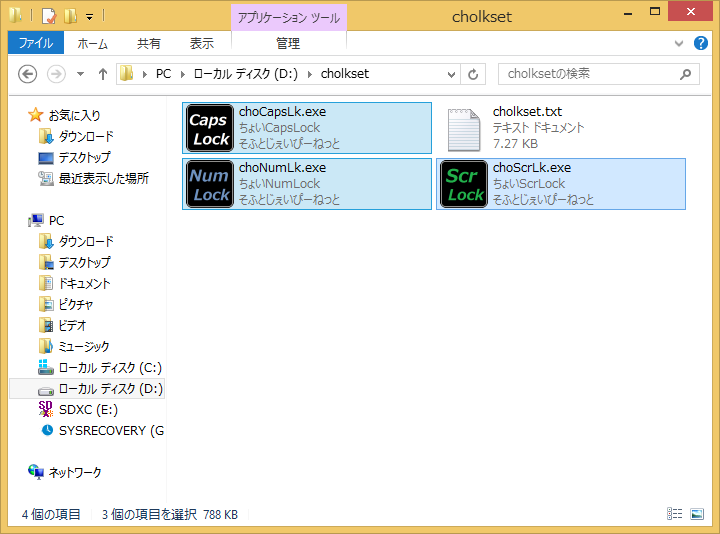The image size is (720, 534).
Task: Click the Properties quick access icon
Action: point(49,16)
